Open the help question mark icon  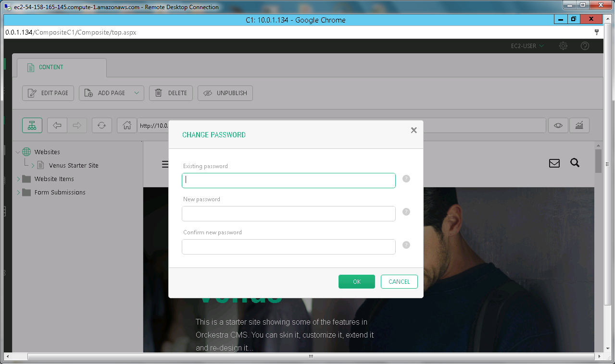585,46
